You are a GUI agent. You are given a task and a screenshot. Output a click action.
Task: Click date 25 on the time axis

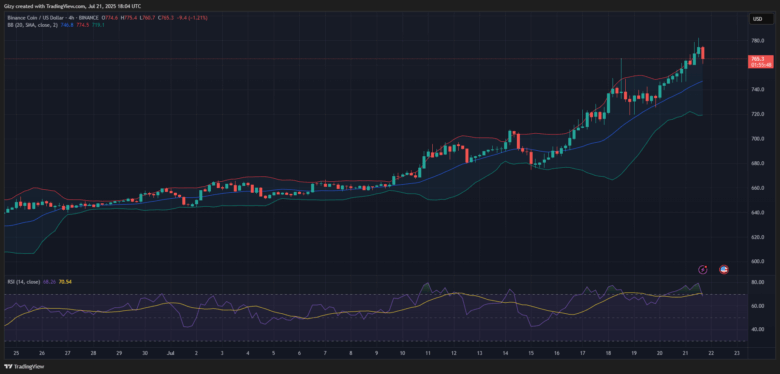tap(16, 353)
